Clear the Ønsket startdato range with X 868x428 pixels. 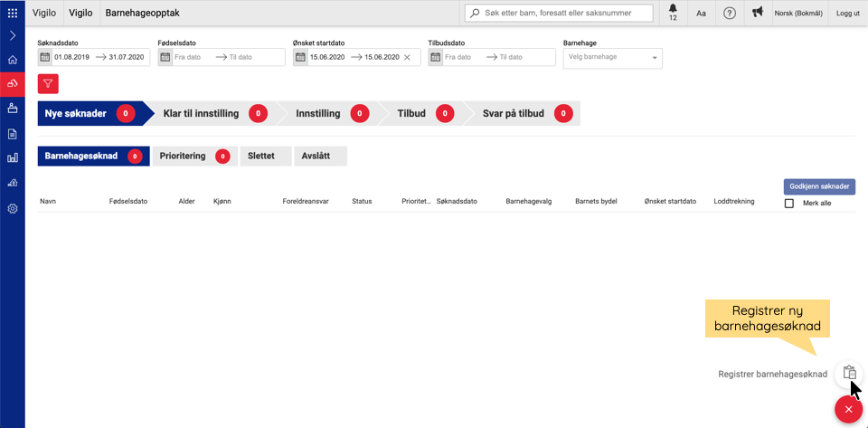click(x=407, y=57)
